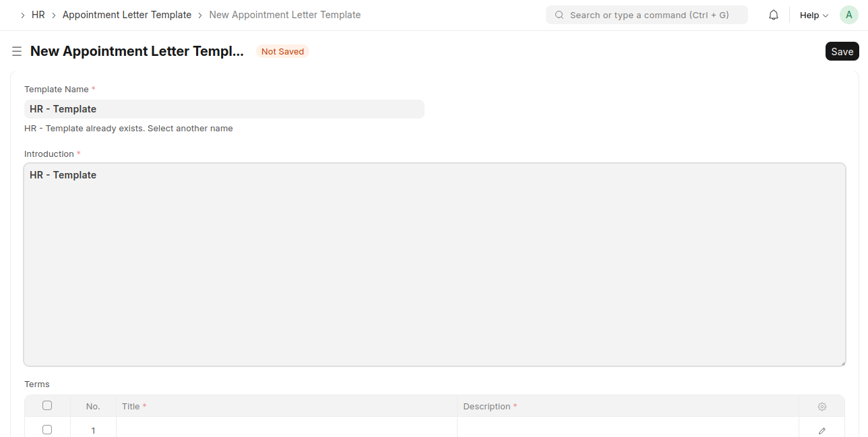The image size is (868, 437).
Task: Select all rows checkbox in Terms table
Action: pos(47,405)
